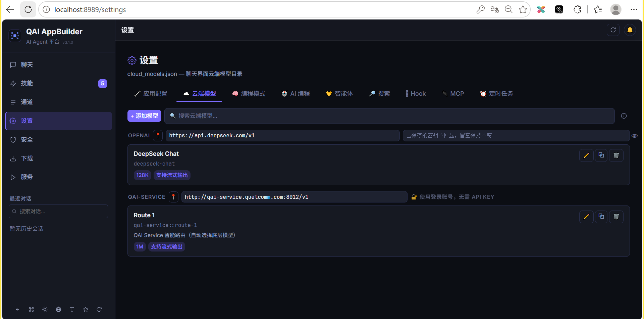Switch to the 应用配置 tab

pos(151,94)
